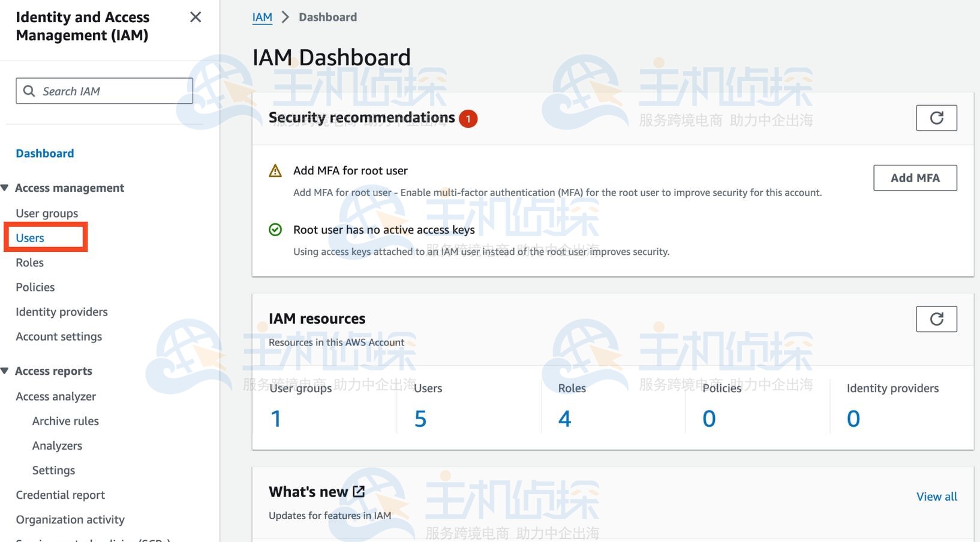Image resolution: width=980 pixels, height=542 pixels.
Task: Navigate to Policies in the sidebar
Action: (34, 287)
